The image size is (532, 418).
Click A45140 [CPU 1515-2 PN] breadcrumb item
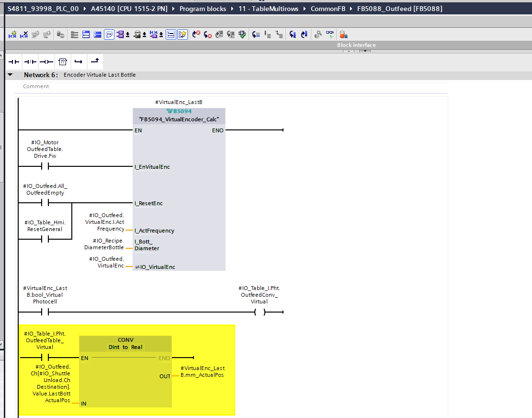[129, 9]
